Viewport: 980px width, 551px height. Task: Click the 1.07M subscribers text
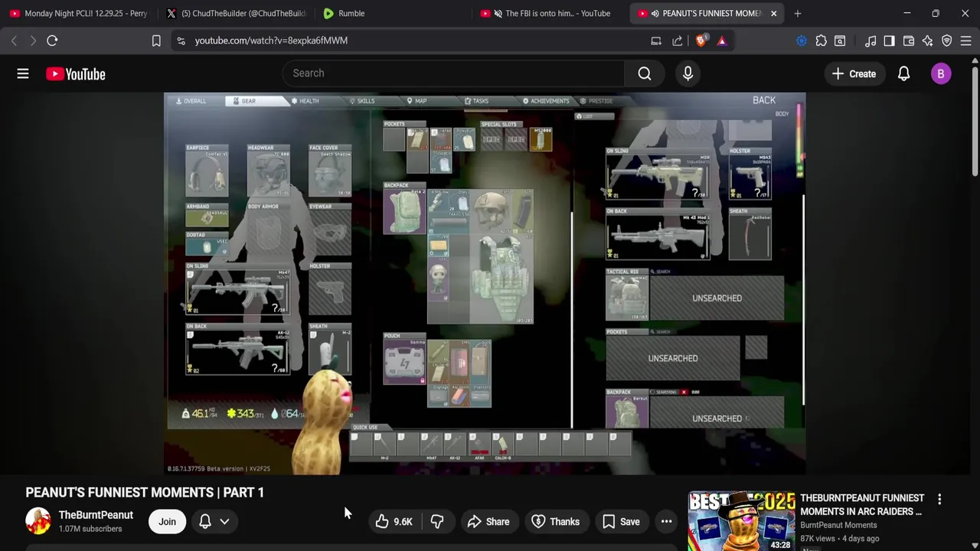click(x=90, y=529)
